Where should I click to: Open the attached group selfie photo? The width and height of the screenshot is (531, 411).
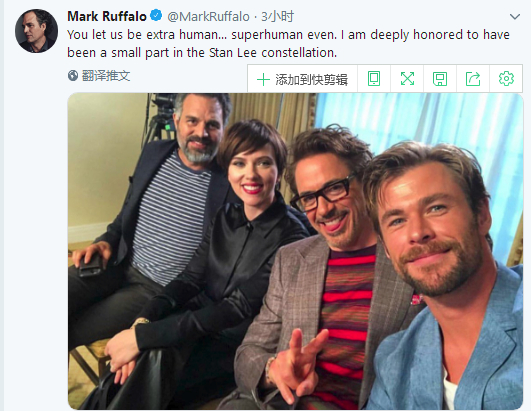click(x=295, y=251)
